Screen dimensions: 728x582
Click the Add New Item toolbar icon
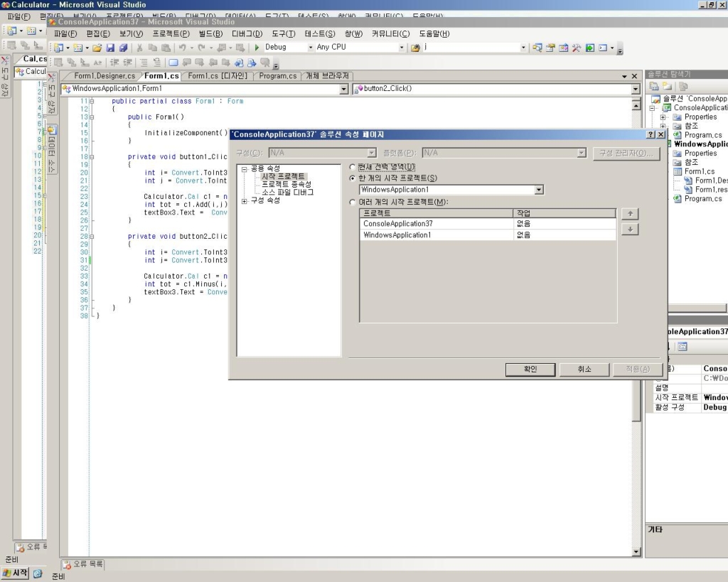pyautogui.click(x=78, y=48)
